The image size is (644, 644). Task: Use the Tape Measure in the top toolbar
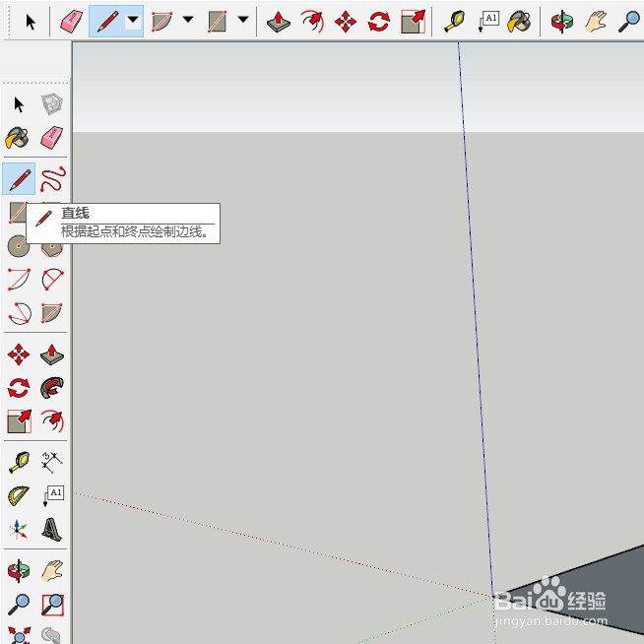click(x=454, y=22)
